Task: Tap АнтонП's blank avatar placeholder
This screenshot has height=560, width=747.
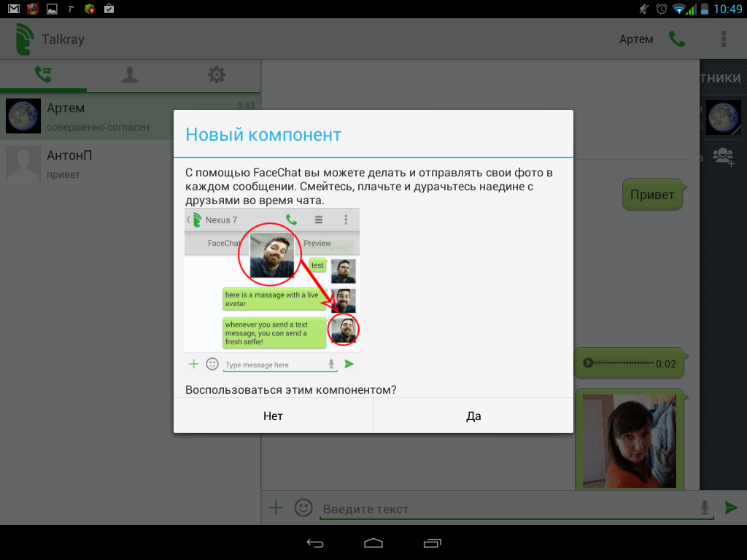Action: [23, 163]
